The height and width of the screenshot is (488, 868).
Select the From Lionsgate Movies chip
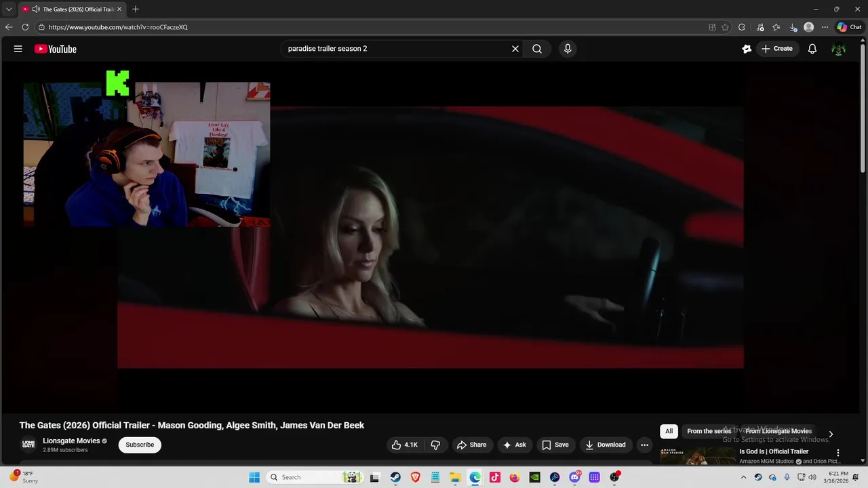coord(778,431)
